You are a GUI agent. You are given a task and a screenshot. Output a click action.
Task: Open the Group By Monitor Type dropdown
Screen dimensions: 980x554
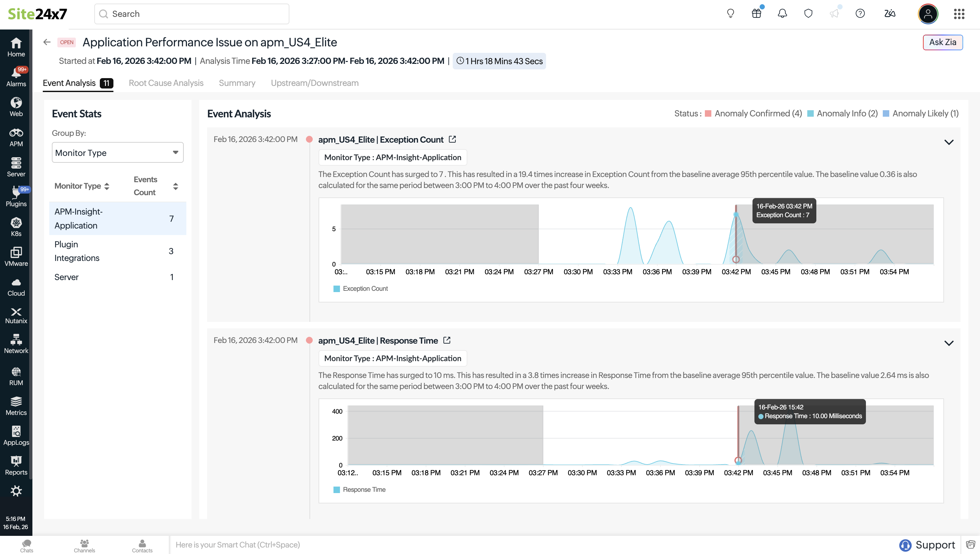(x=118, y=153)
